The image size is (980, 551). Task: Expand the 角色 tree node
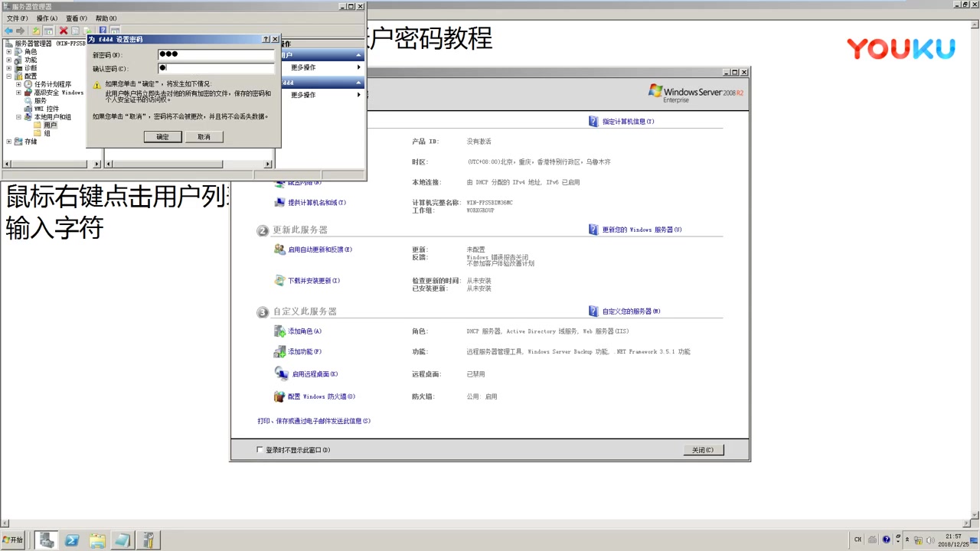click(9, 52)
